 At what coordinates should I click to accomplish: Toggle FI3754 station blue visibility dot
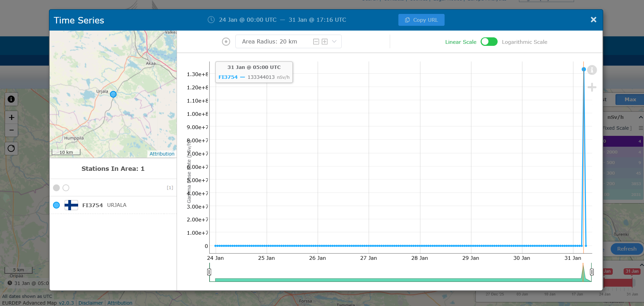coord(56,205)
